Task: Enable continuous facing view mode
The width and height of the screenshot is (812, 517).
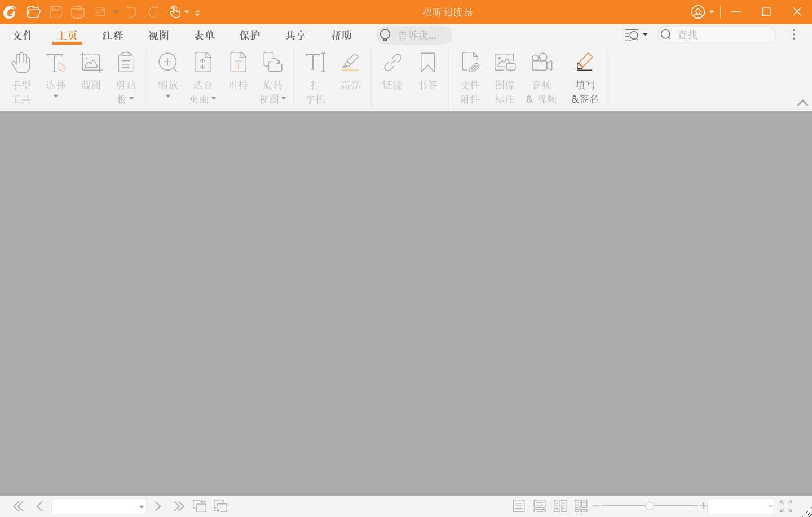Action: point(581,506)
